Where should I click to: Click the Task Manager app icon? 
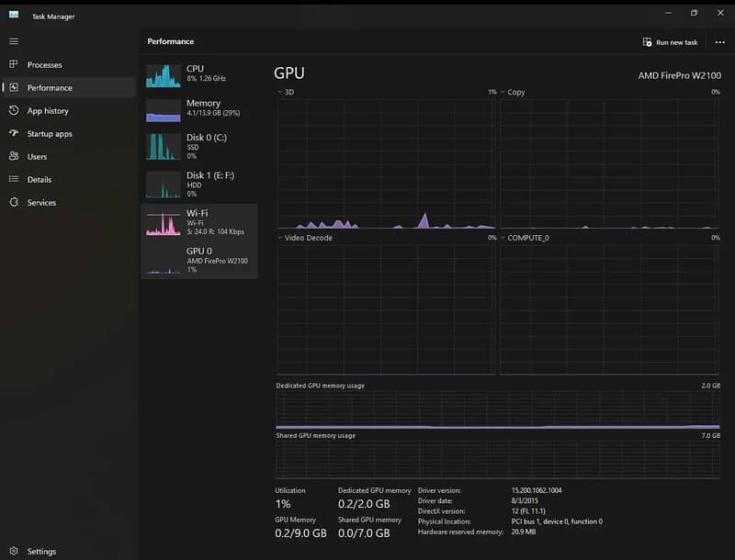(14, 15)
